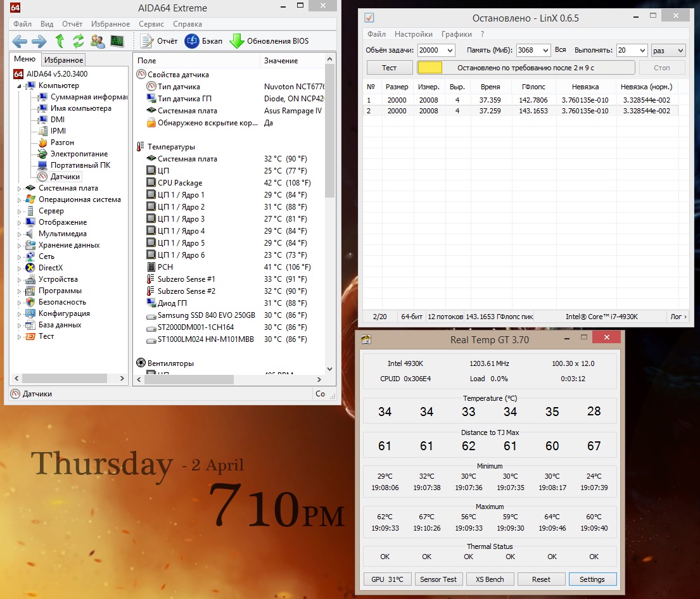The height and width of the screenshot is (599, 700).
Task: Click the Температуры thermometer icon
Action: 141,146
